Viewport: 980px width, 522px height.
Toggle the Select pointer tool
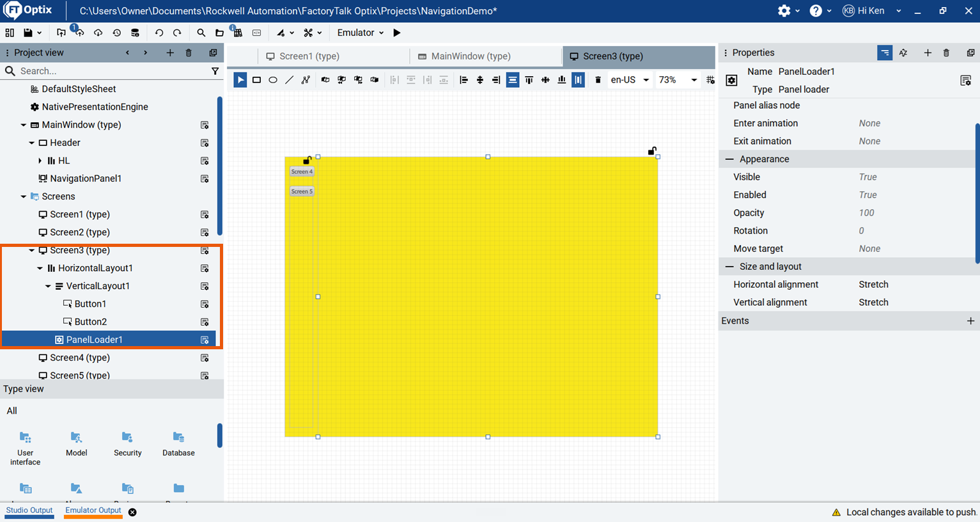(240, 80)
